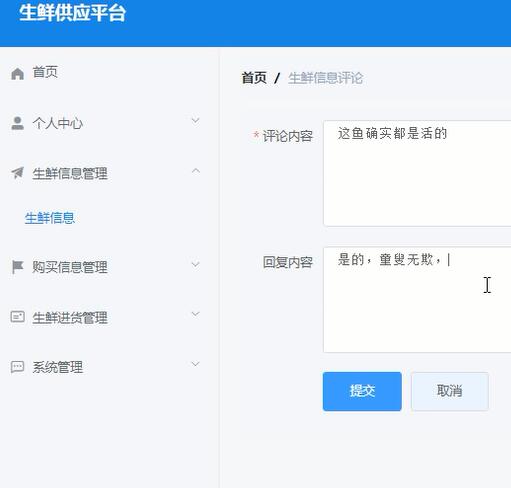Click the flag icon beside 购买信息管理
The width and height of the screenshot is (511, 488).
tap(17, 267)
